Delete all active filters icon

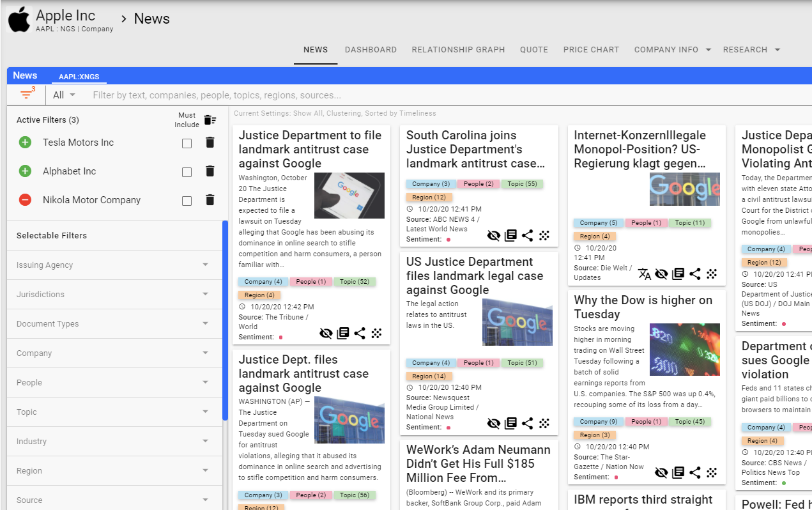[x=210, y=120]
